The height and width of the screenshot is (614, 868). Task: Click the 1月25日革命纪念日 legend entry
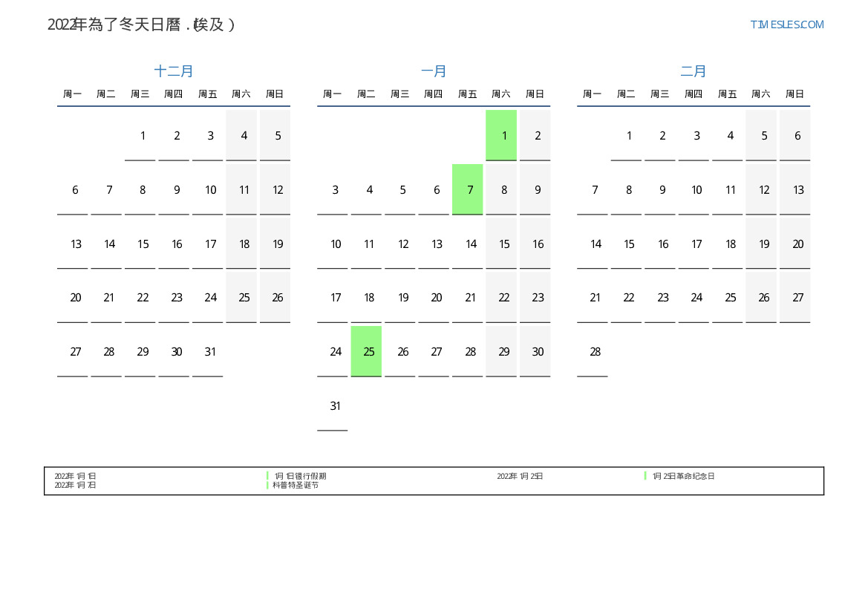point(683,476)
